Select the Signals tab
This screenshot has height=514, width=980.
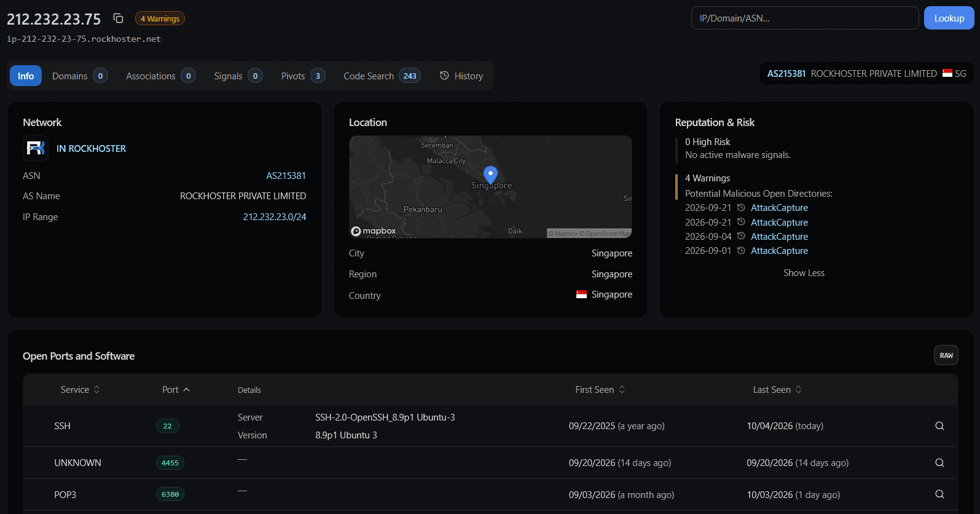pyautogui.click(x=238, y=76)
